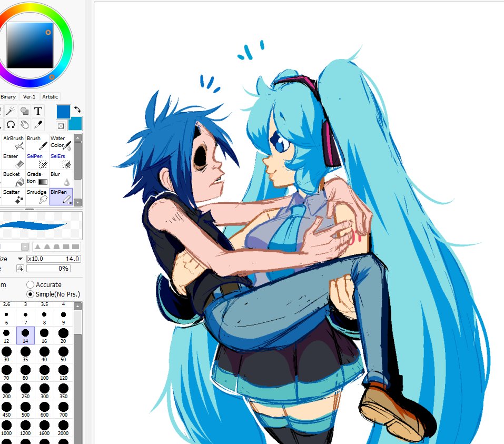Switch to Ver.1 tab
Viewport: 504px width, 444px height.
tap(29, 96)
